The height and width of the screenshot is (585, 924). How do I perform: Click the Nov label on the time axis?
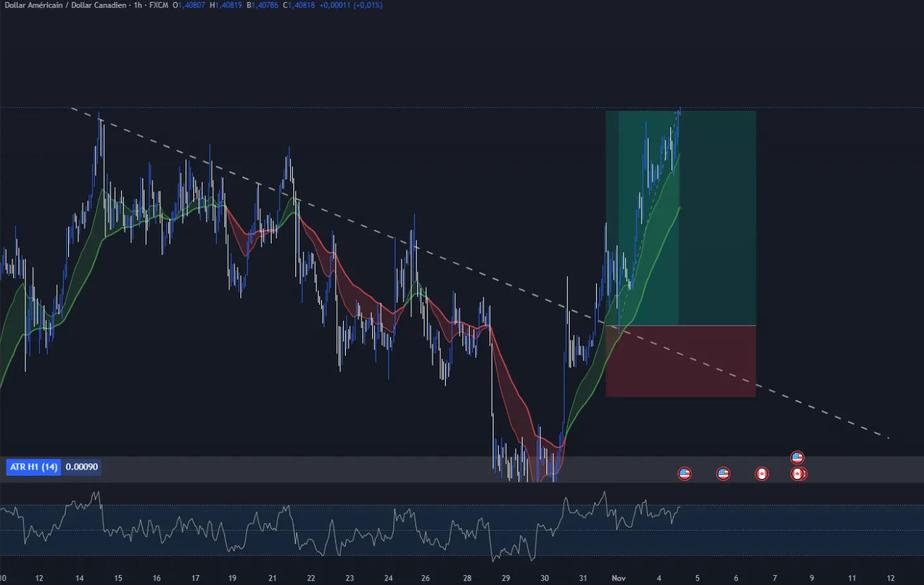pyautogui.click(x=619, y=578)
